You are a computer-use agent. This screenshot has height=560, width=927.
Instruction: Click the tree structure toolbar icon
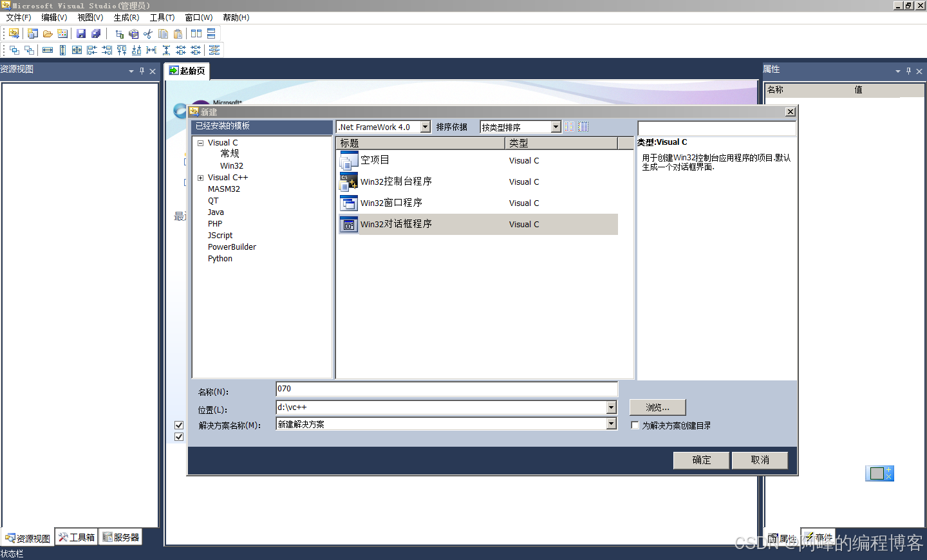119,33
